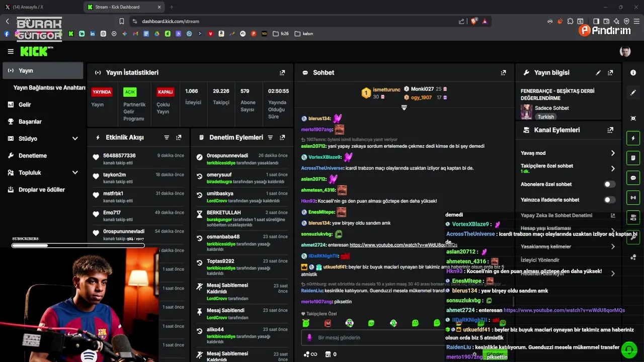Viewport: 644px width, 362px height.
Task: Switch to the Anasayfa / X browser tab
Action: coord(40,7)
